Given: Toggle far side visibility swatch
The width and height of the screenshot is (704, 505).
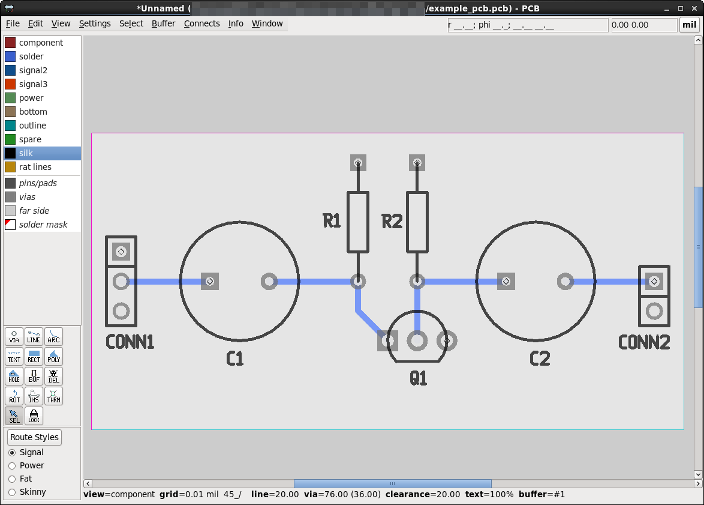Looking at the screenshot, I should coord(10,211).
